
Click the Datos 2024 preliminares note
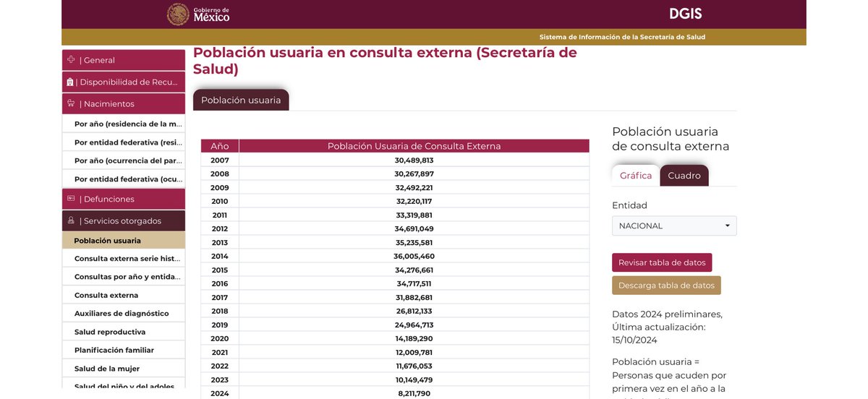click(667, 327)
